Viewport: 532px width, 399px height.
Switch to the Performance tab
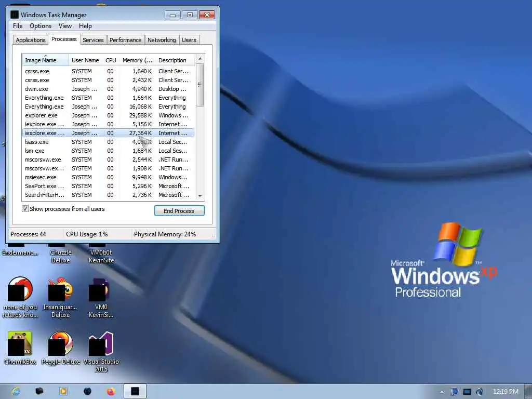pyautogui.click(x=126, y=40)
